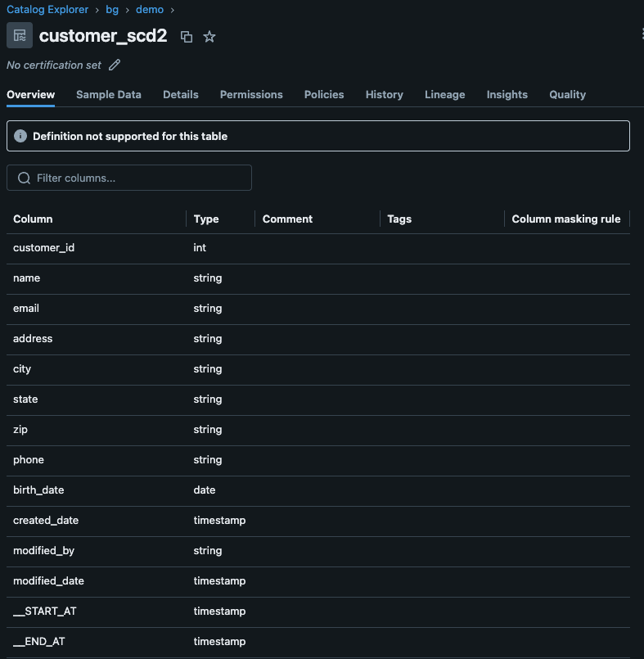Click the Column header
Viewport: 644px width, 659px height.
33,219
